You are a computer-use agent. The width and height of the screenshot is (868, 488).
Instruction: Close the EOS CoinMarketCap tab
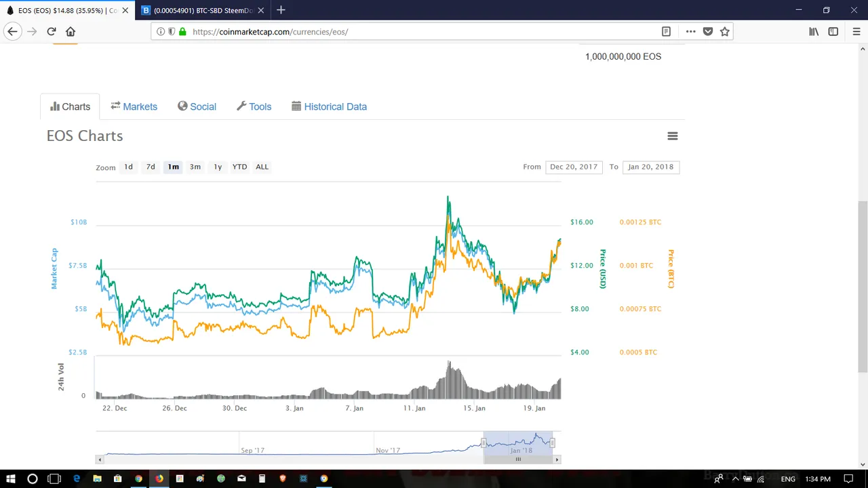[125, 10]
